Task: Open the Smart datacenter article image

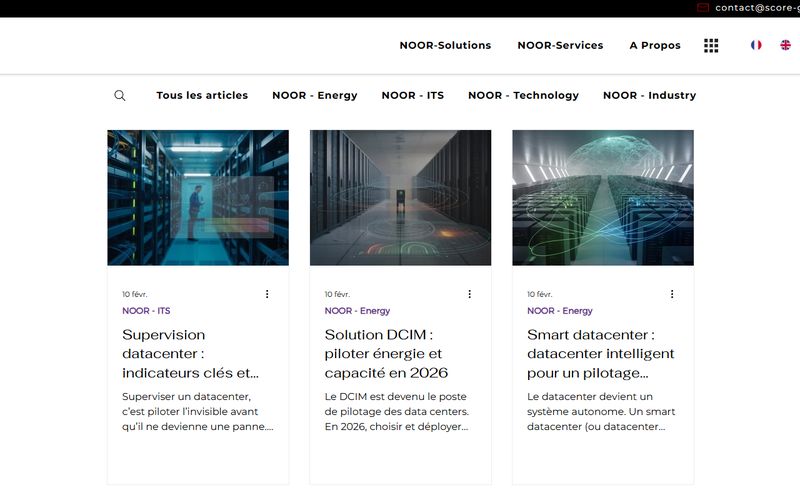Action: pos(603,197)
